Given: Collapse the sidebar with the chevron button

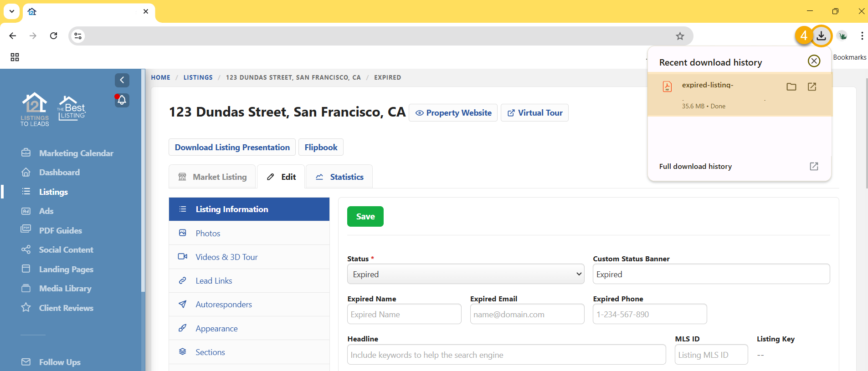Looking at the screenshot, I should point(122,80).
